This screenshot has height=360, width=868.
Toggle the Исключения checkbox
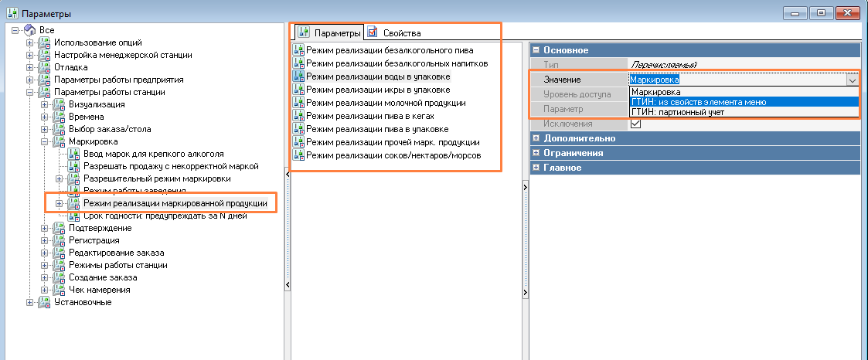pyautogui.click(x=636, y=124)
